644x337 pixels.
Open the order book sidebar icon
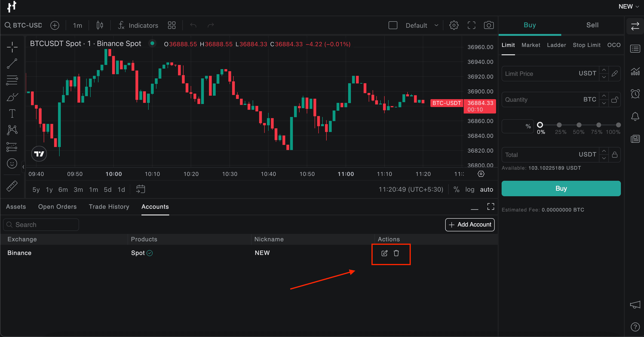pyautogui.click(x=635, y=49)
